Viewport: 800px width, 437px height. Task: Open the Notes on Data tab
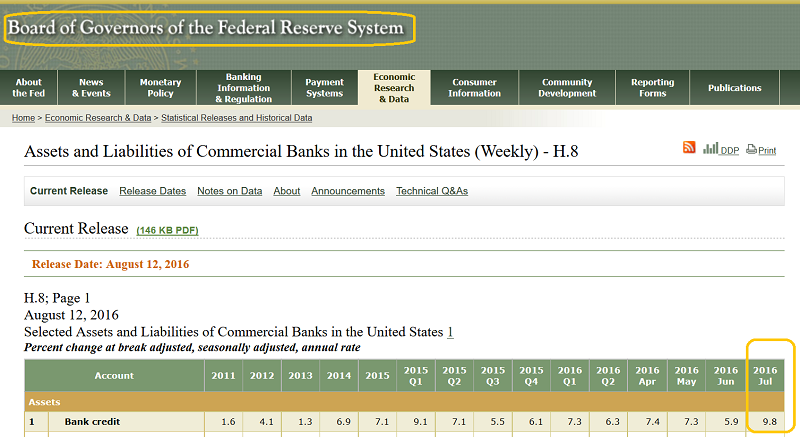point(229,191)
